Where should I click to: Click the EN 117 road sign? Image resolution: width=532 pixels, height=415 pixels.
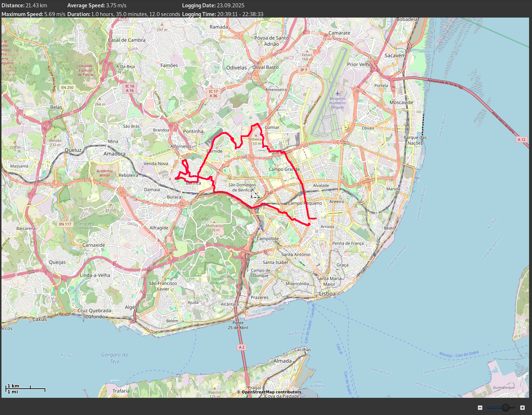[x=65, y=224]
